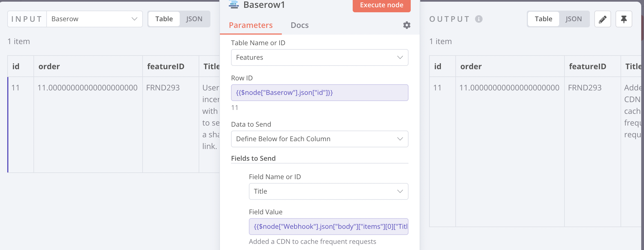This screenshot has width=644, height=250.
Task: Click the input table order column header
Action: pyautogui.click(x=88, y=66)
